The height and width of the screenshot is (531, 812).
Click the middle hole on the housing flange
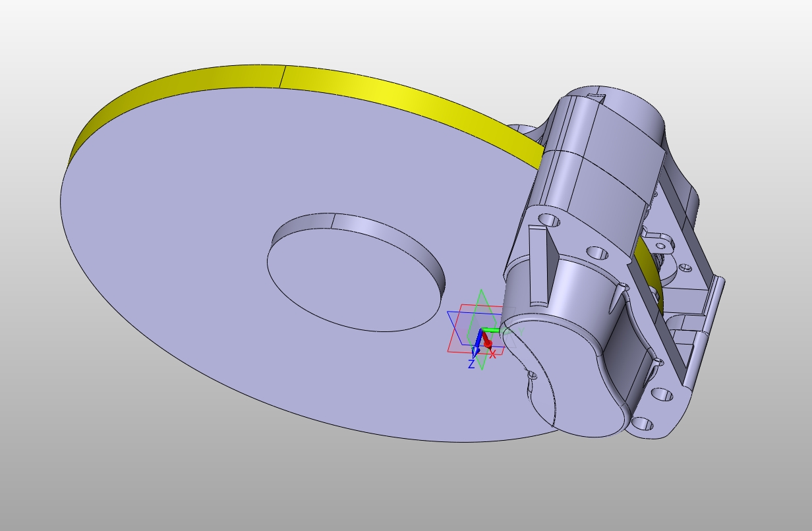597,253
